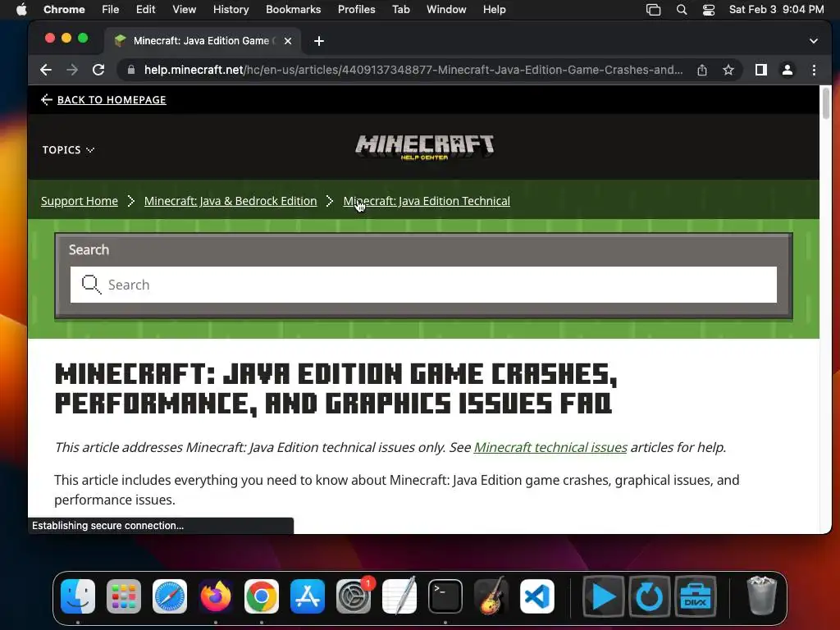The width and height of the screenshot is (840, 630).
Task: Open DivX Converter from the Dock
Action: pos(650,596)
